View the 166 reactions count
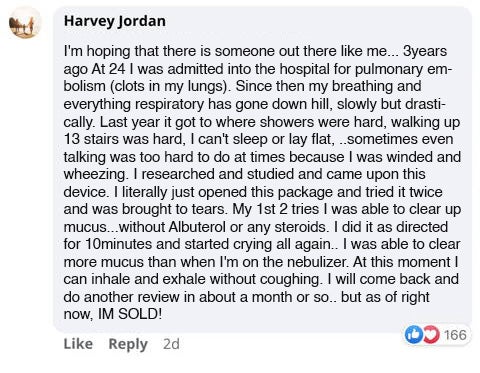The height and width of the screenshot is (373, 480). point(455,335)
